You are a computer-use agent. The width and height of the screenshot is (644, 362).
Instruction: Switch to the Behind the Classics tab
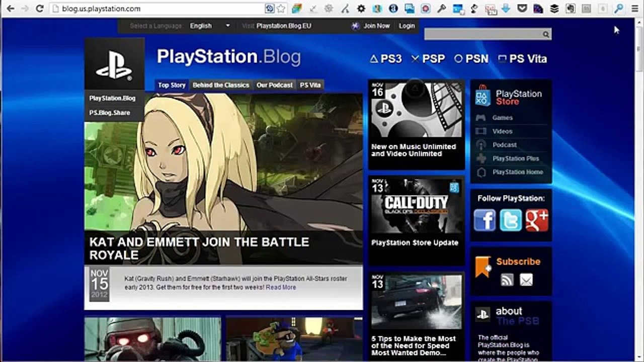pyautogui.click(x=221, y=85)
